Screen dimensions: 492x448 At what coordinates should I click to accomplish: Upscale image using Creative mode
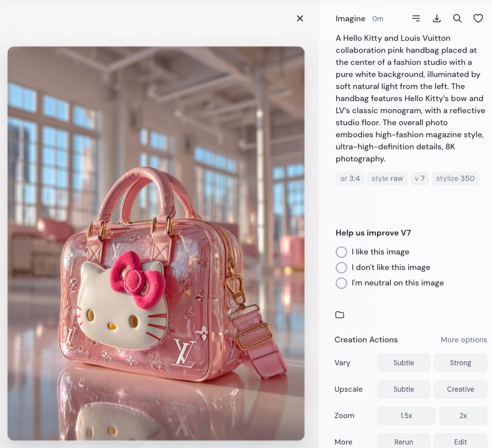(460, 389)
